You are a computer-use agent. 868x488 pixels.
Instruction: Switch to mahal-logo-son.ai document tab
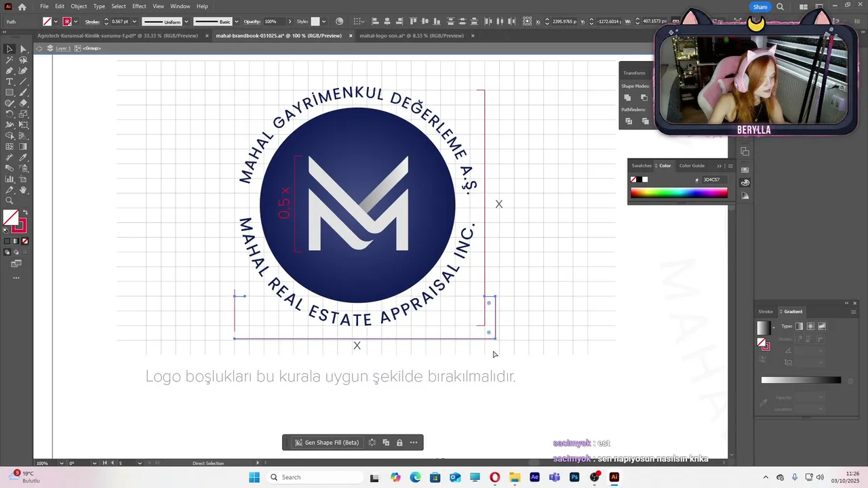(x=412, y=36)
